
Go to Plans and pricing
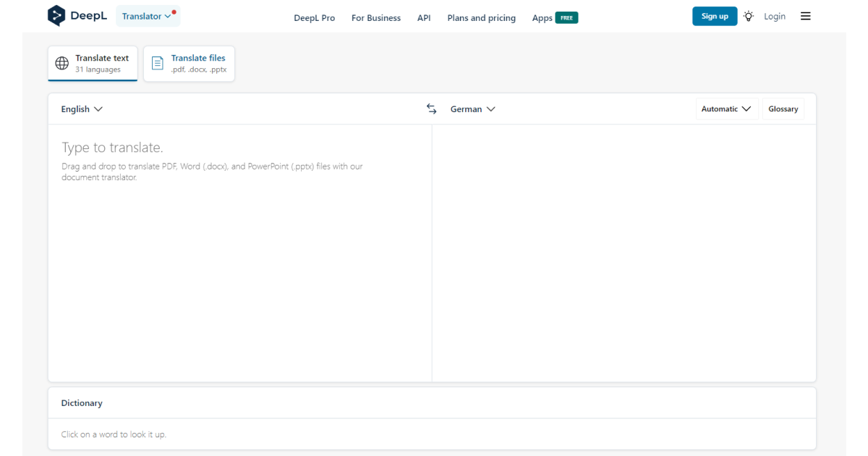point(482,18)
